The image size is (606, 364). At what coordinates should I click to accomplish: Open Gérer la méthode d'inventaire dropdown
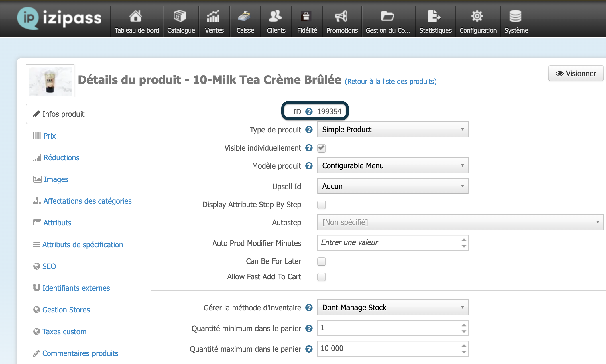[x=393, y=308]
